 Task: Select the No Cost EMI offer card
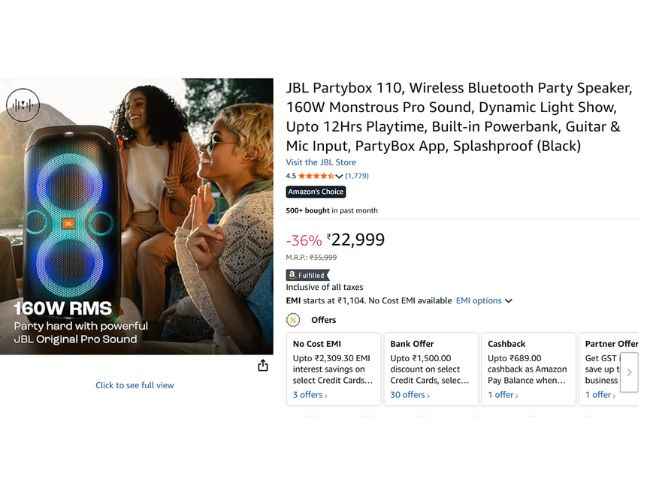333,368
